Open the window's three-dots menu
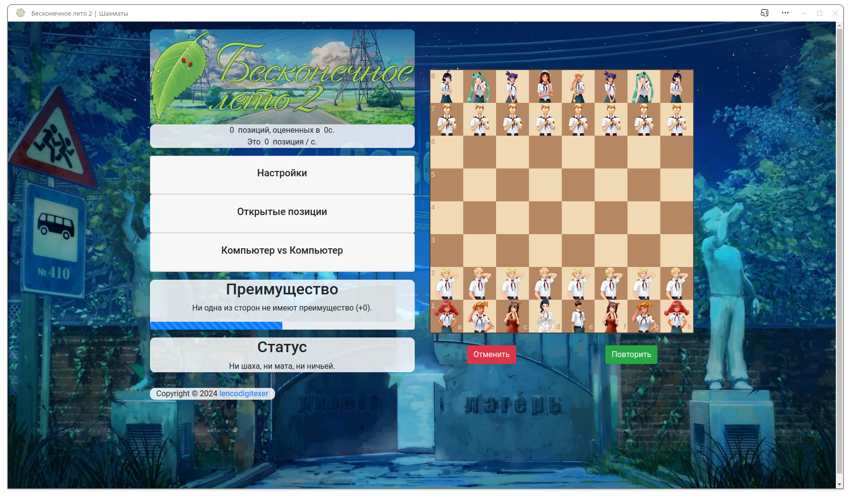The height and width of the screenshot is (504, 851). (785, 13)
